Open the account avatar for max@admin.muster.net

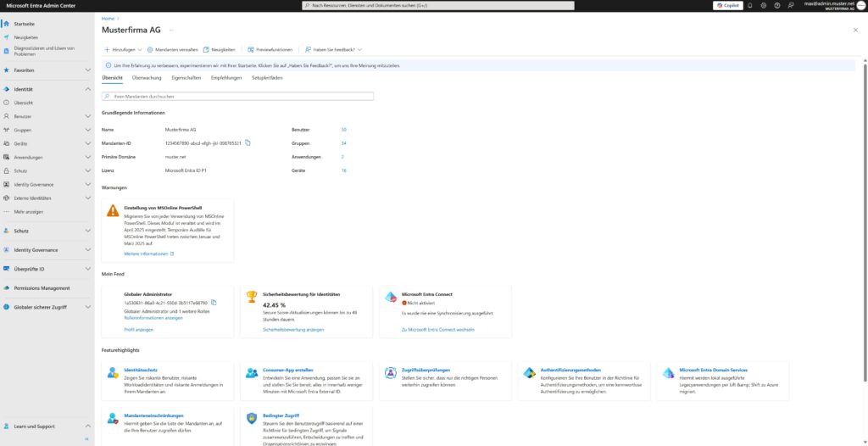(x=861, y=5)
